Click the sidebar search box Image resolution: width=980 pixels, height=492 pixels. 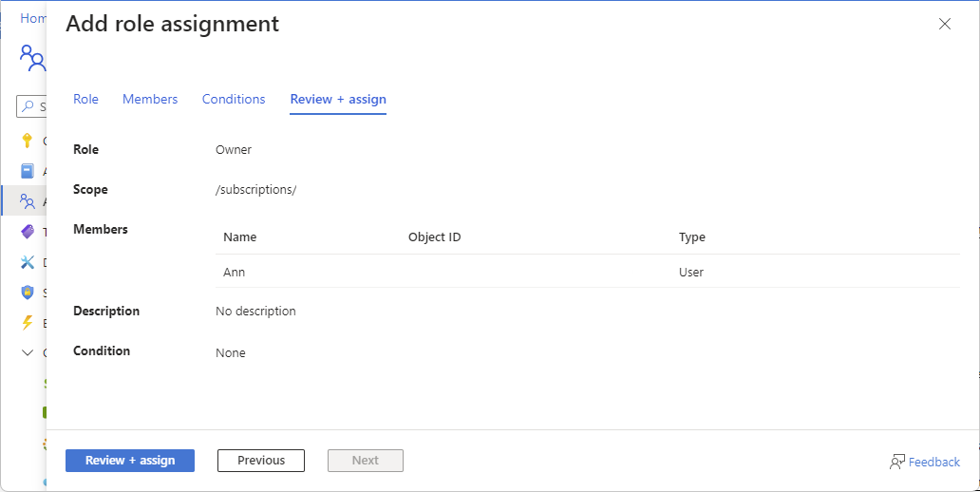tap(31, 107)
